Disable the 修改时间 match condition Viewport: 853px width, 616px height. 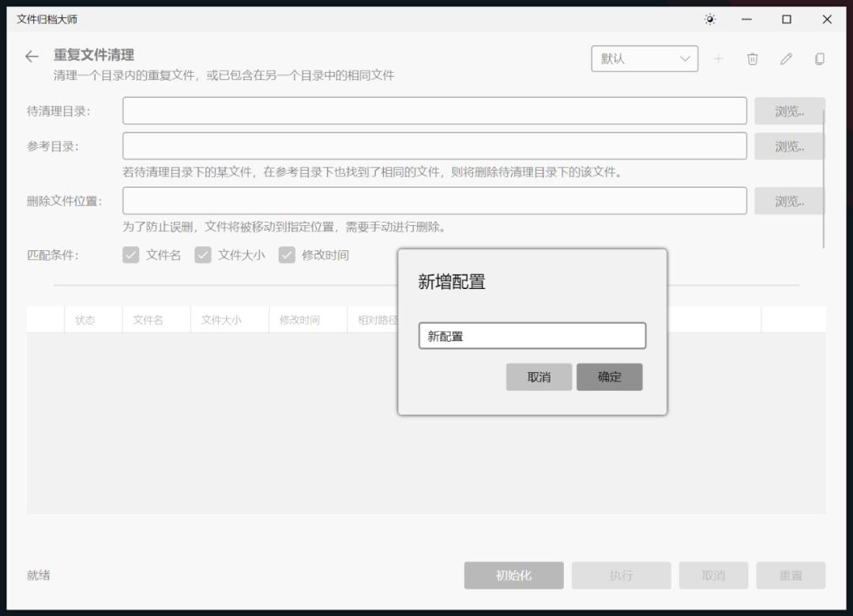[287, 254]
